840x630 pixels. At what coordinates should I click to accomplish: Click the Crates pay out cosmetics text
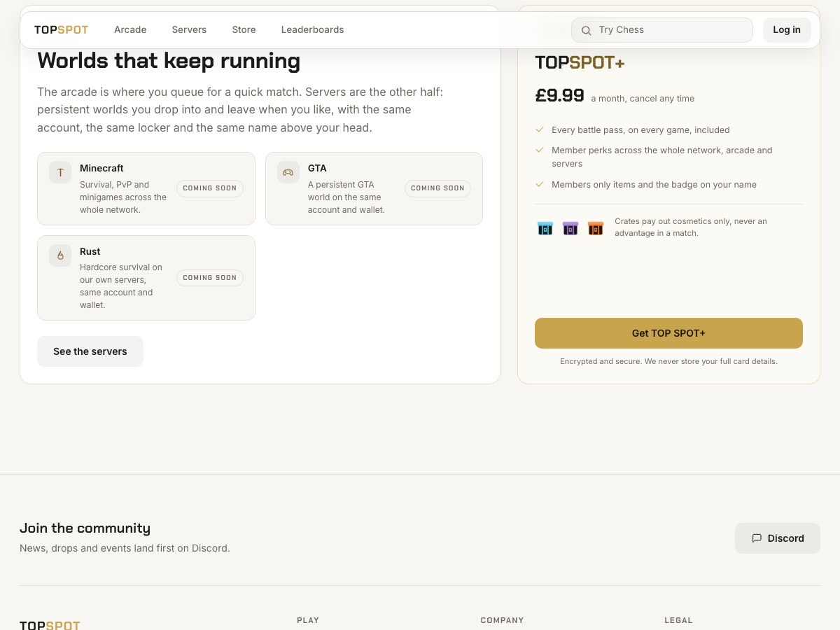[x=691, y=227]
